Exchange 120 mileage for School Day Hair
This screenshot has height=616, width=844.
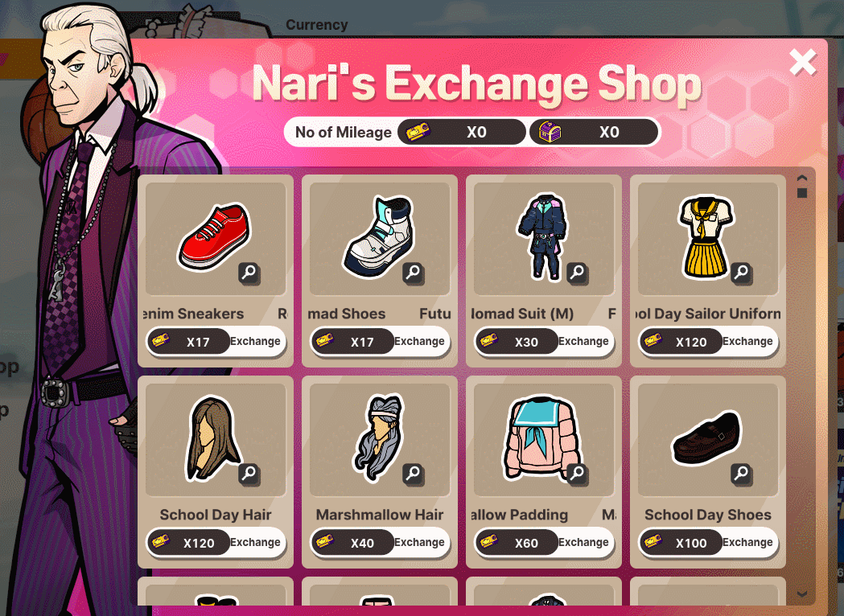(x=255, y=542)
